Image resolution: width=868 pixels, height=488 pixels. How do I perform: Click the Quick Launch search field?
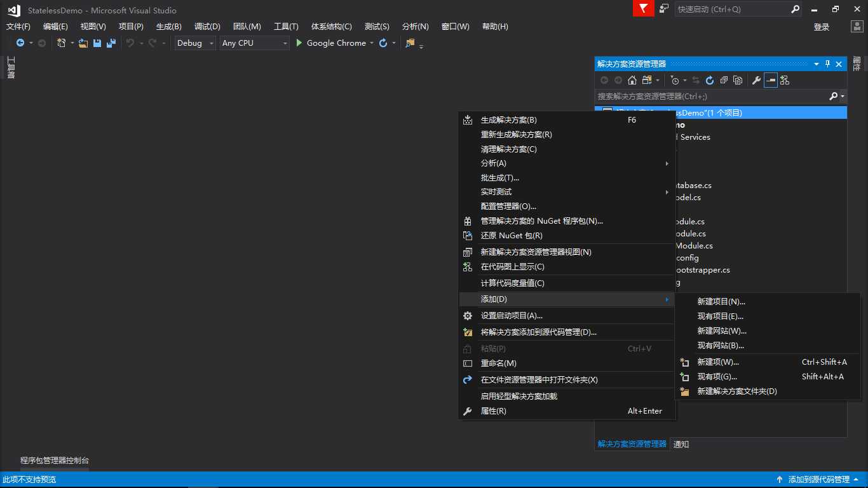coord(732,10)
